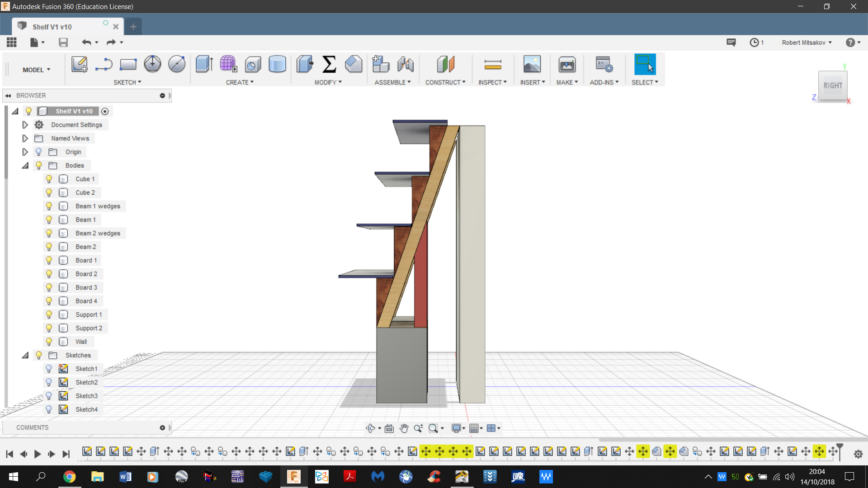
Task: Activate the window Select tool
Action: (x=645, y=64)
